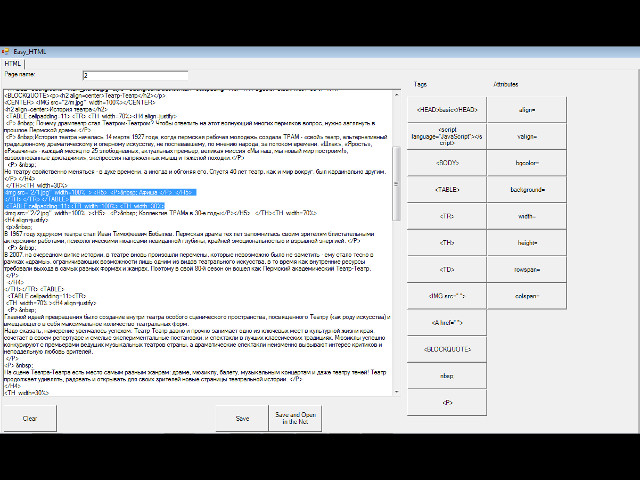The height and width of the screenshot is (480, 640).
Task: Click Save and Open in the Net
Action: tap(288, 420)
